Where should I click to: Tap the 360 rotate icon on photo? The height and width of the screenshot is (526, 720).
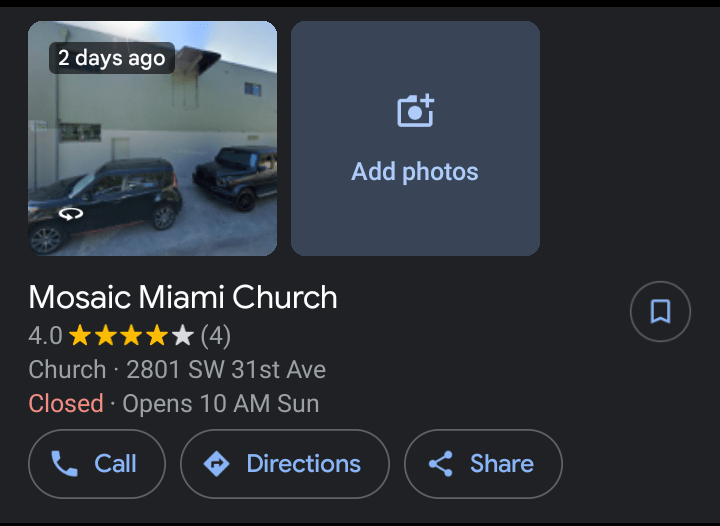click(70, 213)
